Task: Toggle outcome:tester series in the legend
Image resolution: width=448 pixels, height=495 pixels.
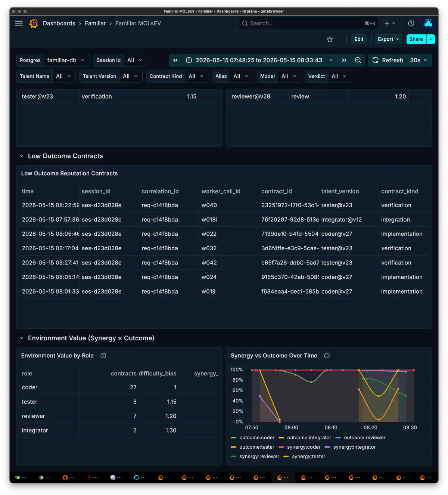Action: tap(257, 447)
